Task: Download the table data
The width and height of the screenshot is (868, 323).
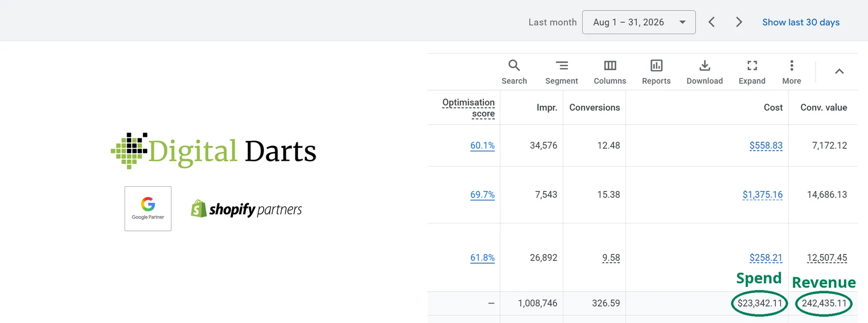Action: [x=704, y=72]
